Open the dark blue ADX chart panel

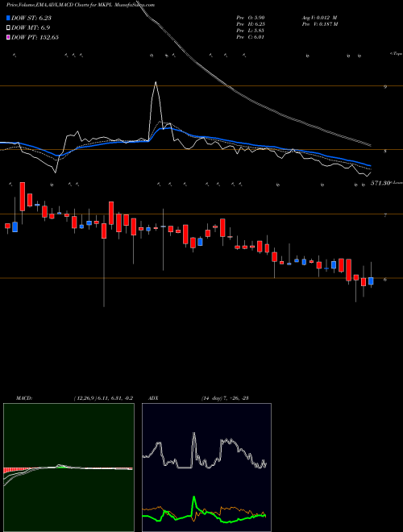pyautogui.click(x=206, y=468)
